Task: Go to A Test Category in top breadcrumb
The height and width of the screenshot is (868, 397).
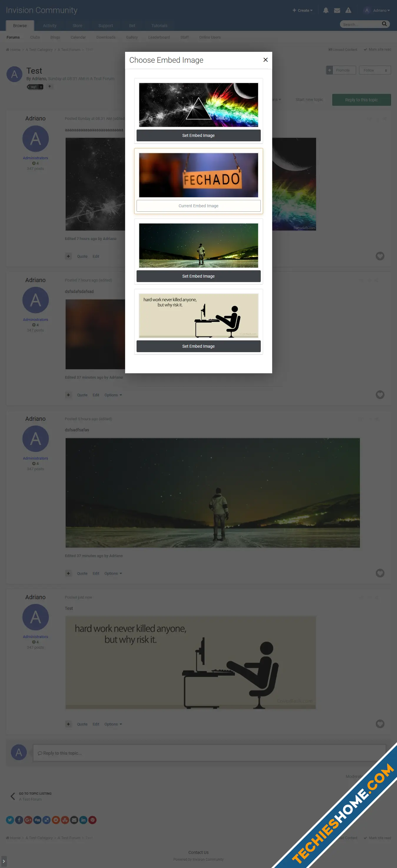Action: (39, 49)
